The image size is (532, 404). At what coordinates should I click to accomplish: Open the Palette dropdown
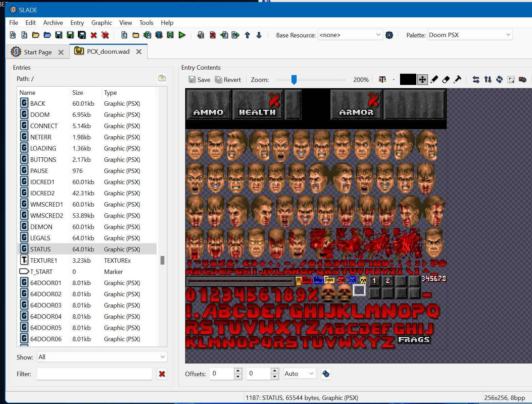click(x=470, y=34)
